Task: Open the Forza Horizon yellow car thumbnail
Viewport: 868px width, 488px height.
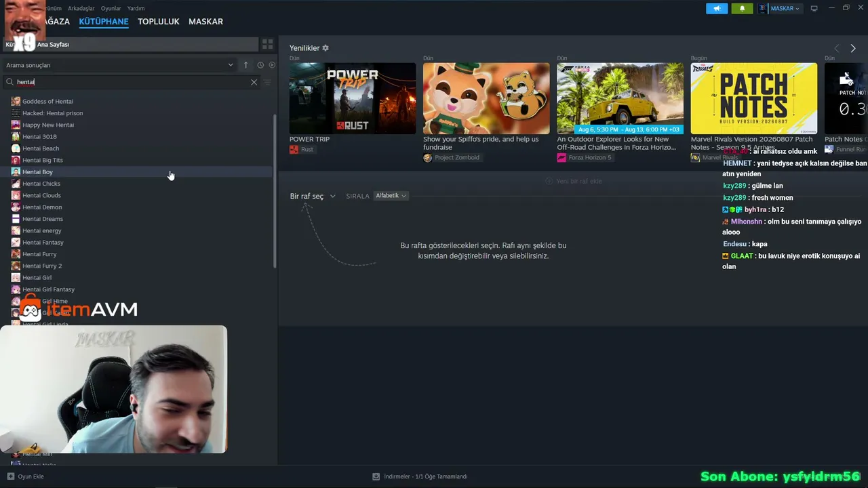Action: 620,98
